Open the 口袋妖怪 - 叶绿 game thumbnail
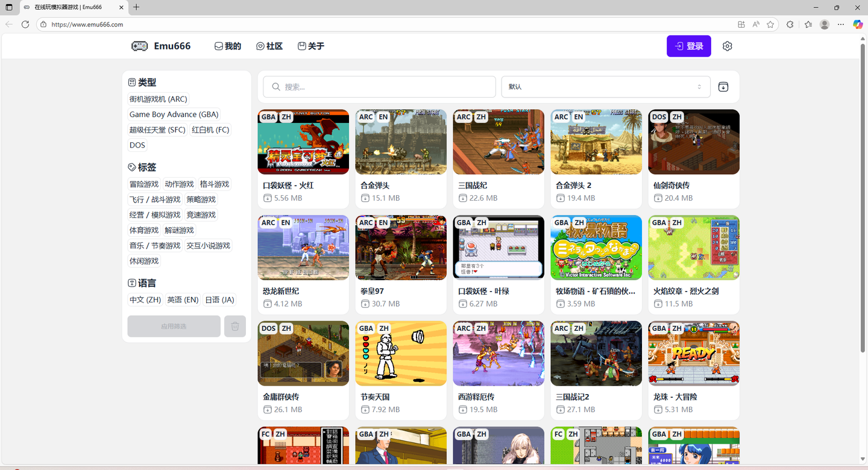The height and width of the screenshot is (470, 868). [x=498, y=248]
